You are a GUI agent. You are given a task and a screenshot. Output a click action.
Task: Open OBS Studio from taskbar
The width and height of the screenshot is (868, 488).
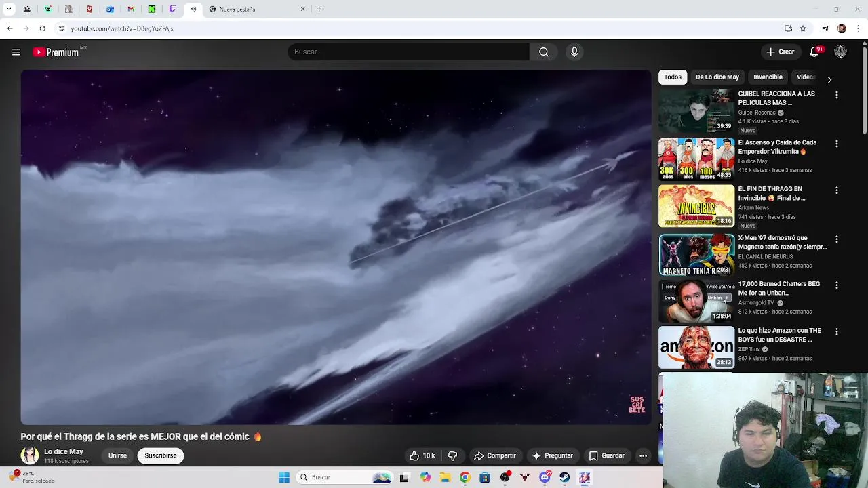point(505,477)
